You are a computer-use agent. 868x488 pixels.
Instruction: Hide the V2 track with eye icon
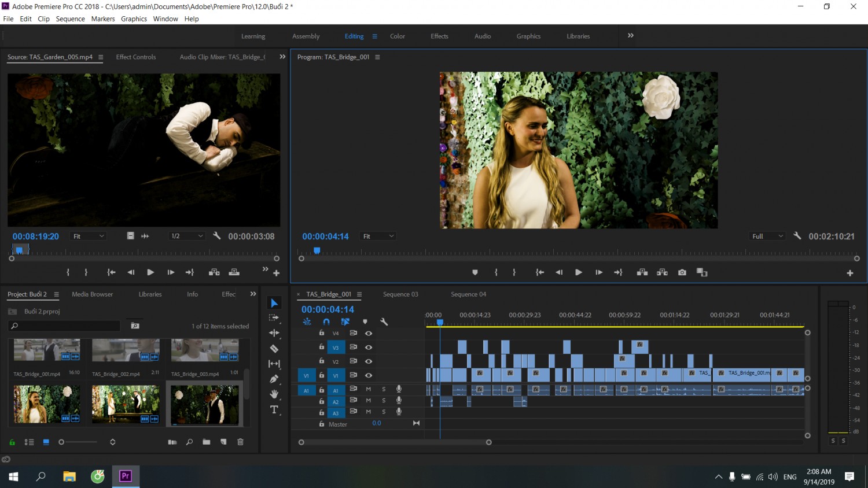pos(369,361)
